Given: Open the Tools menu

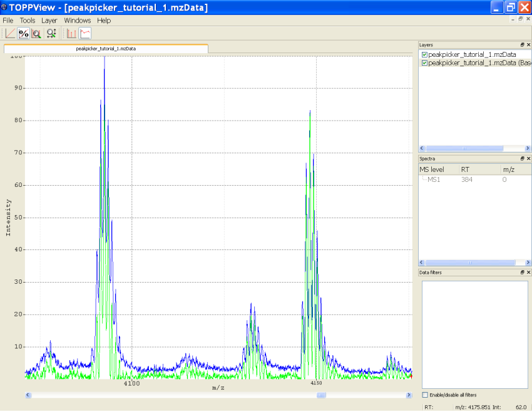Looking at the screenshot, I should pyautogui.click(x=27, y=20).
